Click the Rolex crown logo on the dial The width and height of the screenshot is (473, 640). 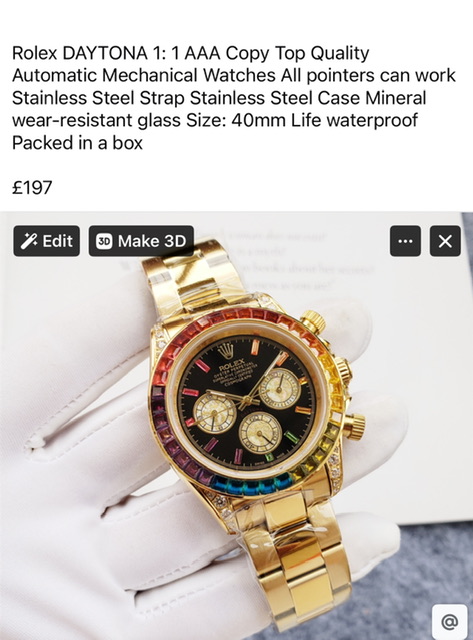click(x=226, y=350)
